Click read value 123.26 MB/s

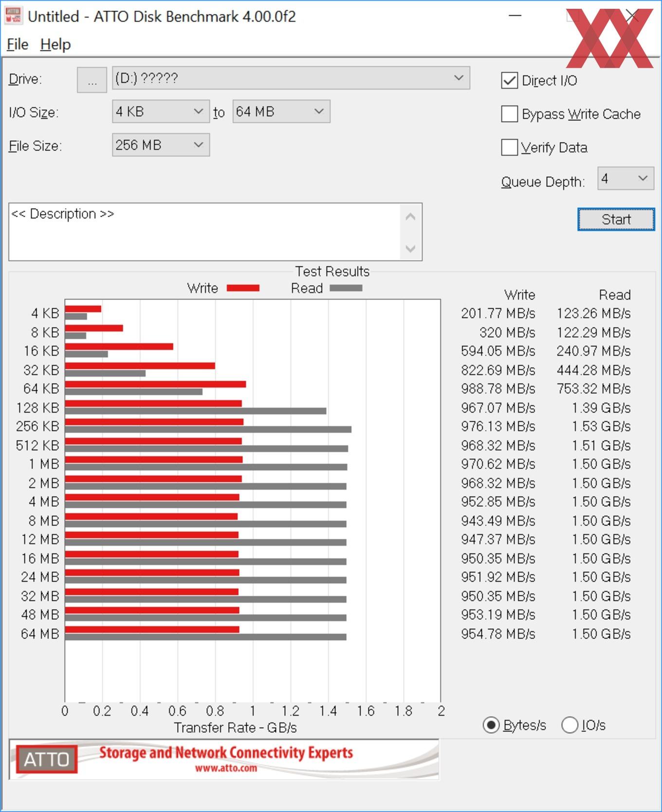click(x=593, y=313)
